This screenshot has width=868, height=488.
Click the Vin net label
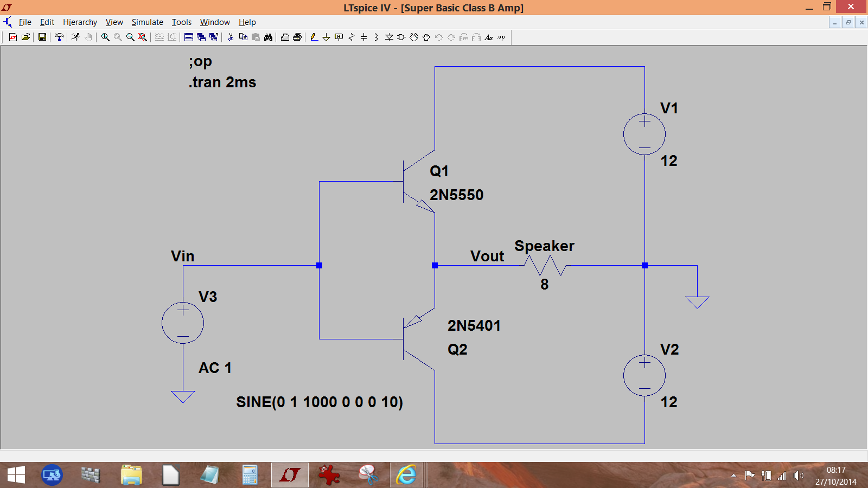click(182, 256)
